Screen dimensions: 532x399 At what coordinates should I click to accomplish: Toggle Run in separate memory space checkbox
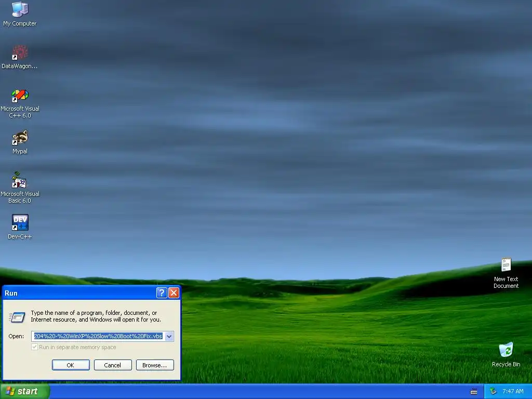[34, 347]
